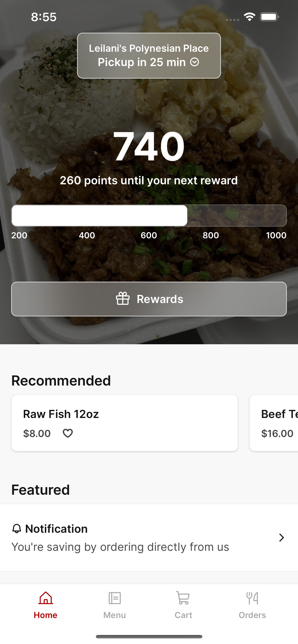Expand pickup time circled chevron
This screenshot has width=298, height=644.
pyautogui.click(x=194, y=62)
